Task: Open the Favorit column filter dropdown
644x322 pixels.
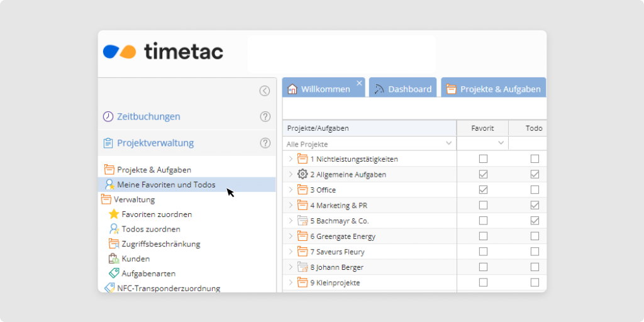Action: point(501,143)
